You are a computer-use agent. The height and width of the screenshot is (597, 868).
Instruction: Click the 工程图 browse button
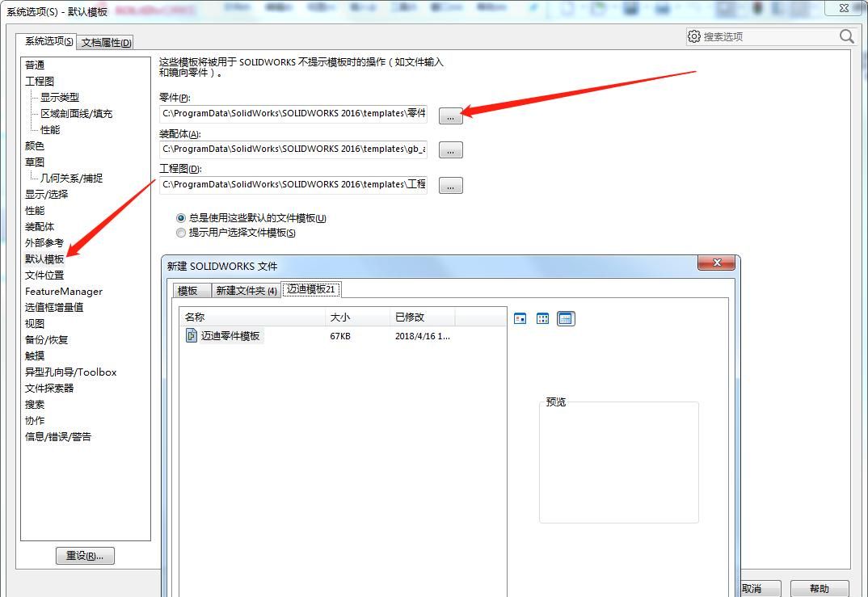(x=450, y=185)
